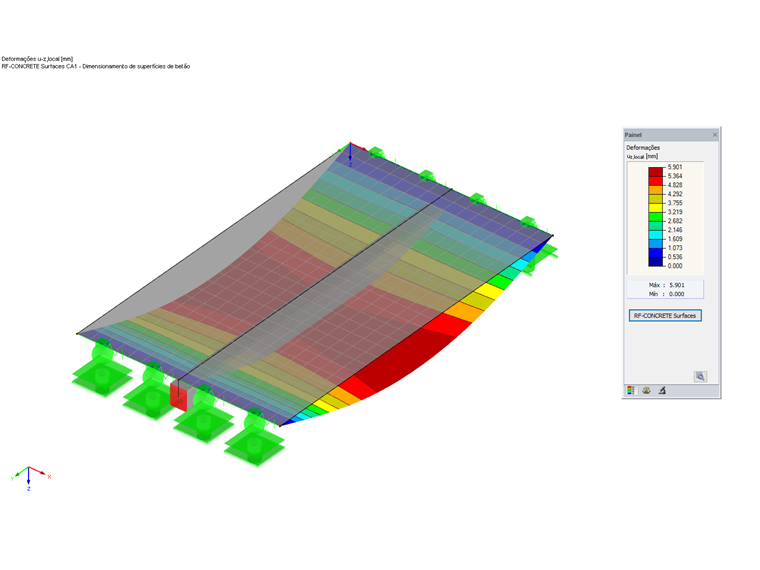Open the color scale tab icon
The image size is (760, 570).
click(x=631, y=390)
